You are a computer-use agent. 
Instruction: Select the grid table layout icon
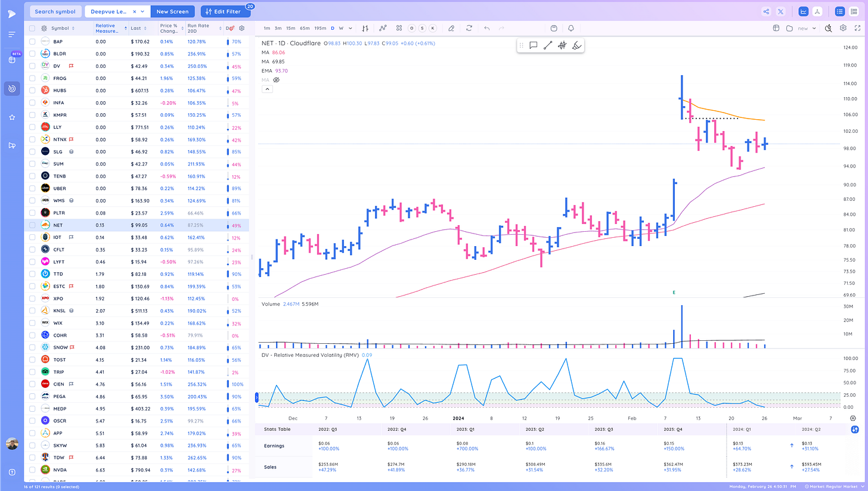pos(854,11)
